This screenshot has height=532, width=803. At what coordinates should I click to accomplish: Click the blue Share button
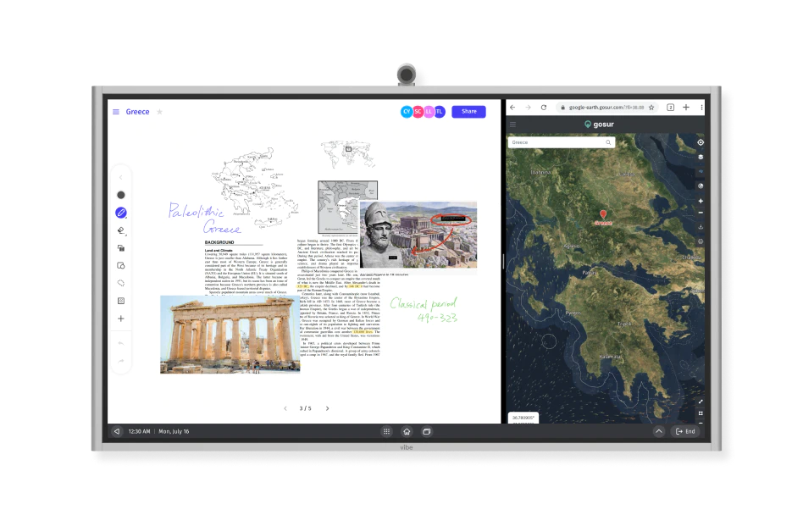tap(468, 111)
